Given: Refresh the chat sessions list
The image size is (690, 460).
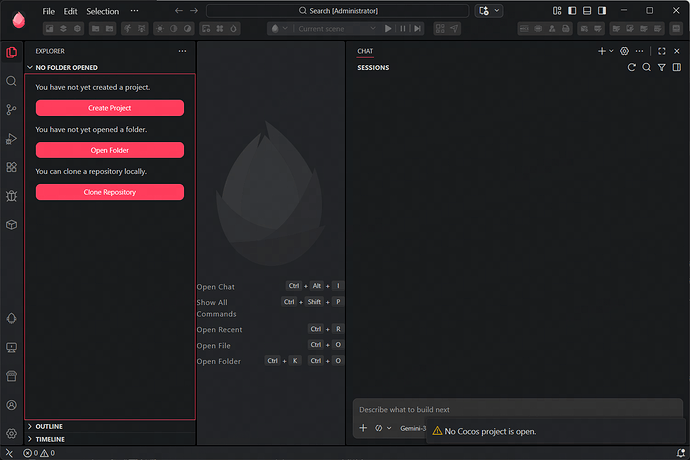Looking at the screenshot, I should click(x=631, y=67).
